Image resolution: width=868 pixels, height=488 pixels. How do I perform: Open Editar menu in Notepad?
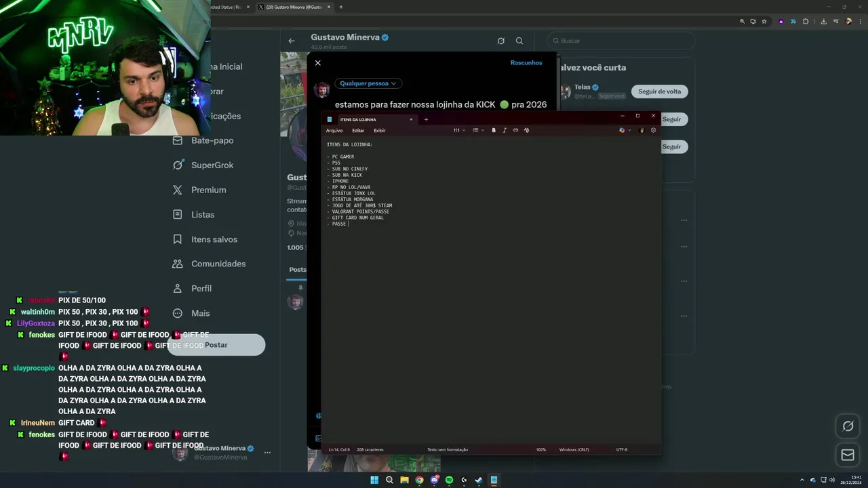point(358,130)
